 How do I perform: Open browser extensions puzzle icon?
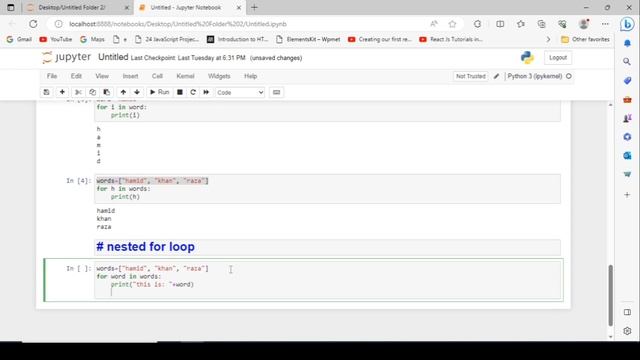[x=478, y=24]
